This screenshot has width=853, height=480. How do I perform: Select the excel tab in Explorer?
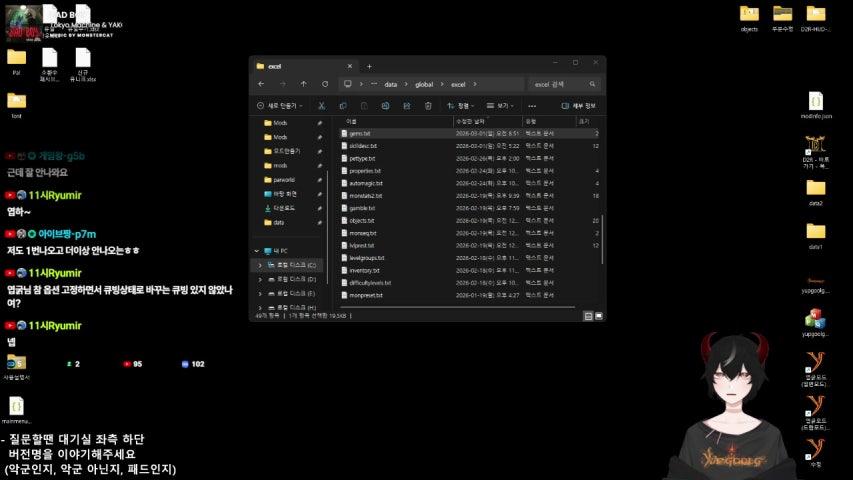click(305, 66)
